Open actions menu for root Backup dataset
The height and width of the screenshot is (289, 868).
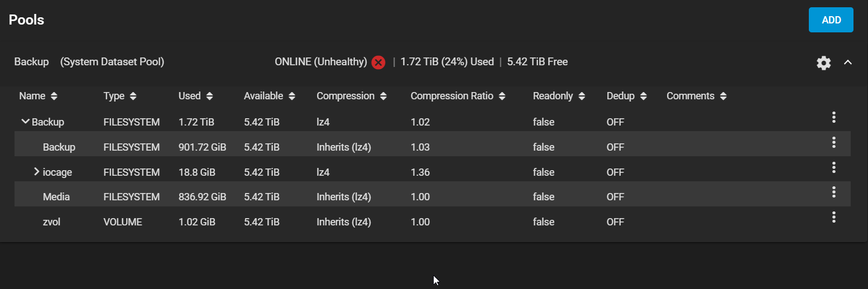coord(833,117)
